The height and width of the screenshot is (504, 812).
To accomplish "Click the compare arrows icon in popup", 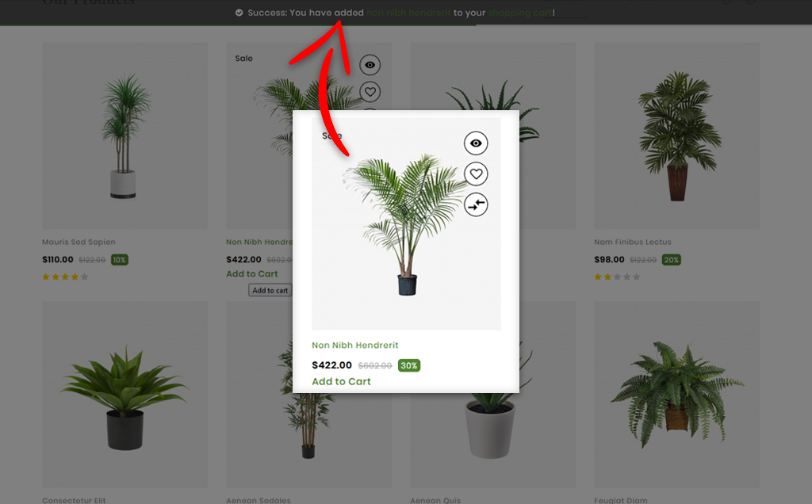I will (476, 204).
